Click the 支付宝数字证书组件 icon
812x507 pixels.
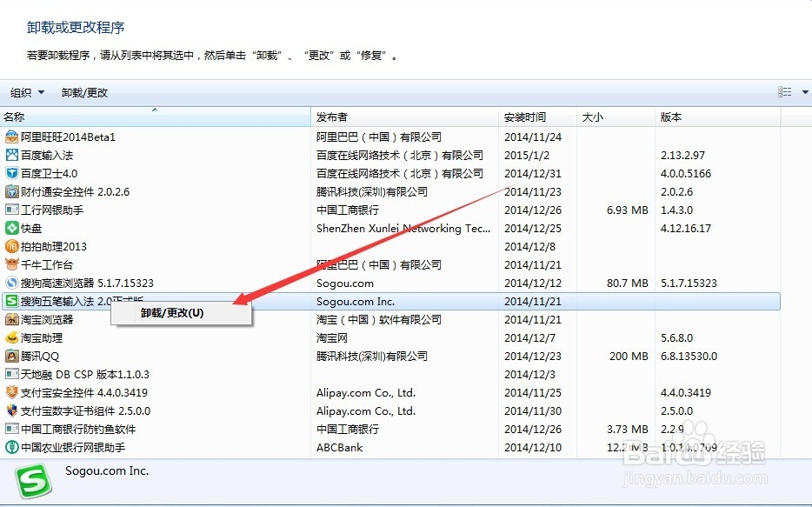pos(11,410)
